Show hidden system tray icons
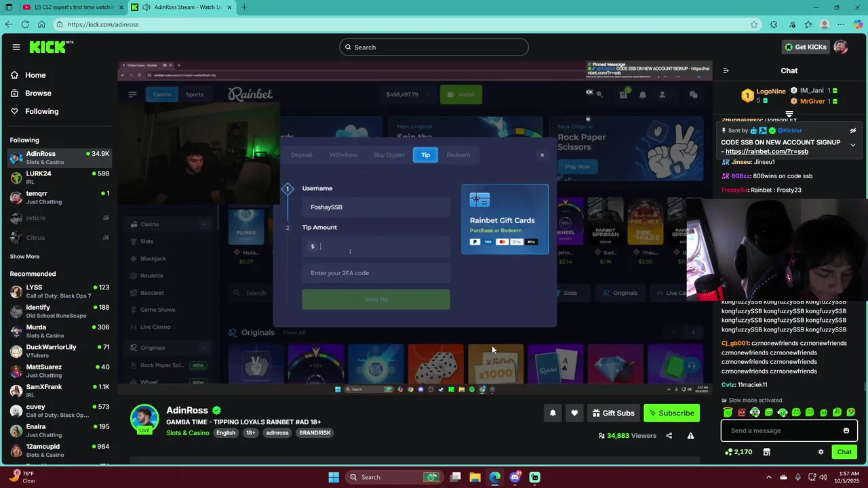Viewport: 868px width, 488px height. coord(768,477)
